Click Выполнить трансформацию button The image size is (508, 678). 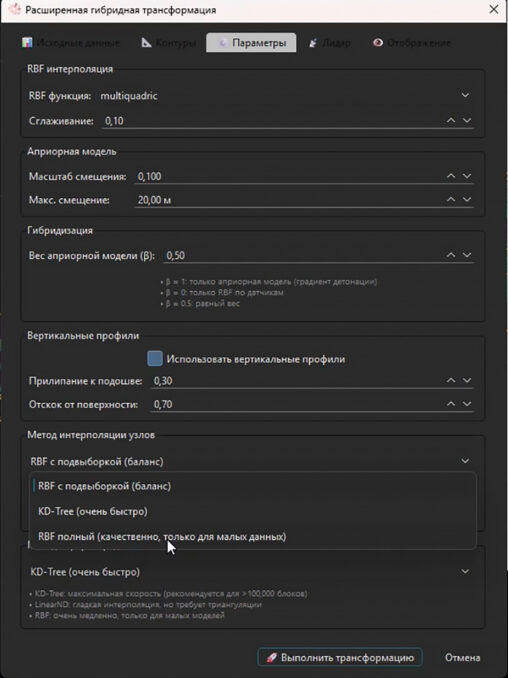coord(340,658)
